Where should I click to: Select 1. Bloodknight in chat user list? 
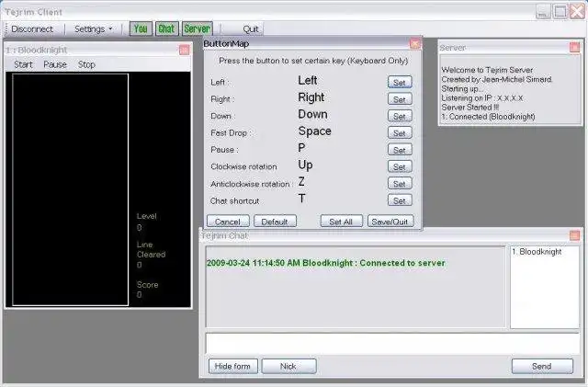537,252
